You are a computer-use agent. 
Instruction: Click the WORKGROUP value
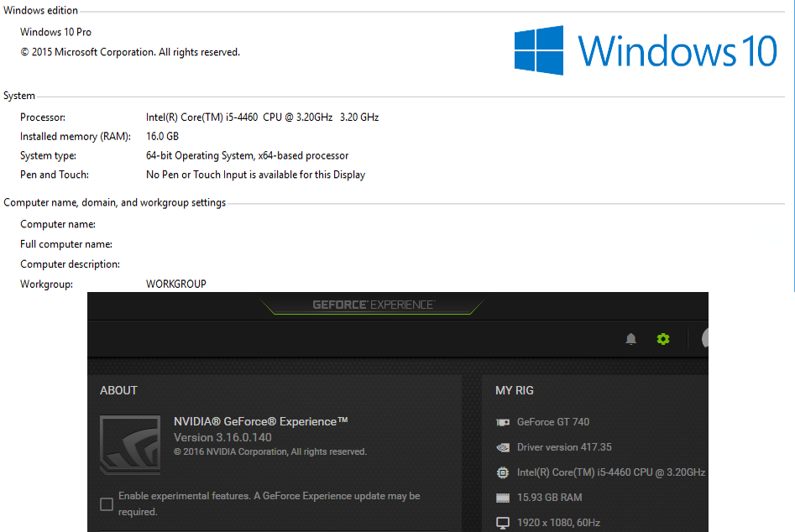click(x=176, y=284)
